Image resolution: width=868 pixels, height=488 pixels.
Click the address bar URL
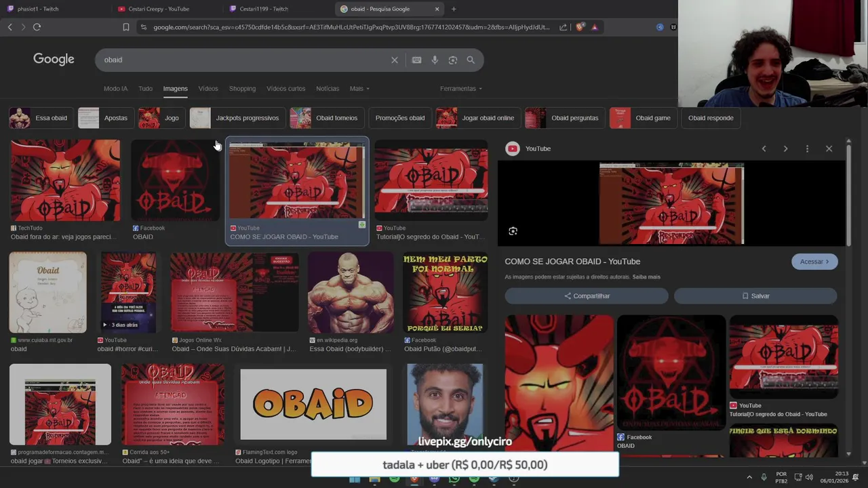pos(351,27)
